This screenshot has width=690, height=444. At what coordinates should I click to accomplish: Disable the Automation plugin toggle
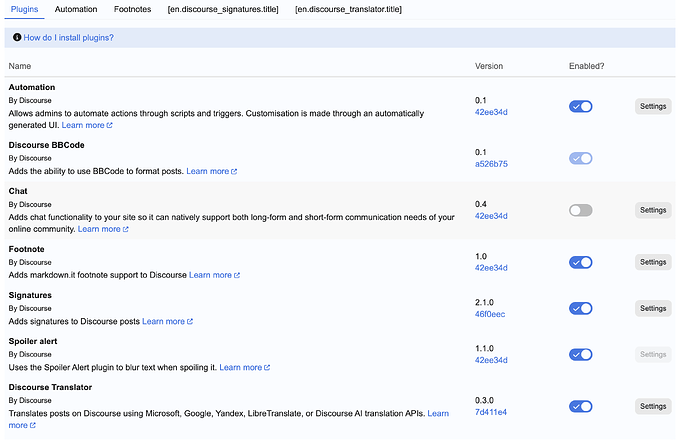tap(580, 106)
